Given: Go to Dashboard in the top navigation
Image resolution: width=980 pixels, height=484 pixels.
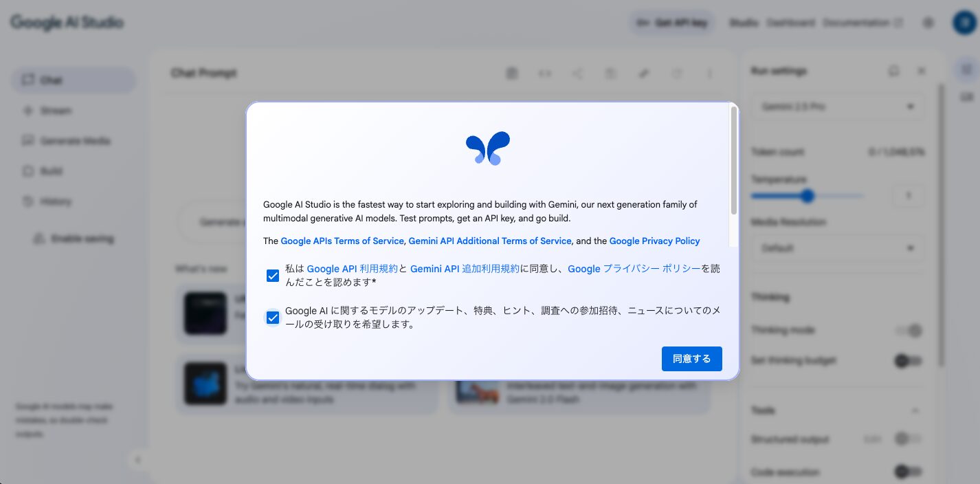Looking at the screenshot, I should point(791,23).
